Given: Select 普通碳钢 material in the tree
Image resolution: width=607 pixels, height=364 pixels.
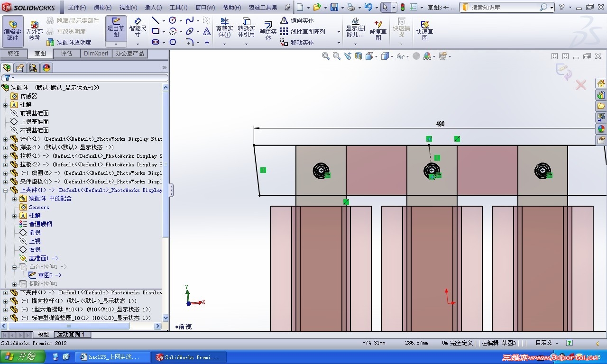Looking at the screenshot, I should coord(36,224).
